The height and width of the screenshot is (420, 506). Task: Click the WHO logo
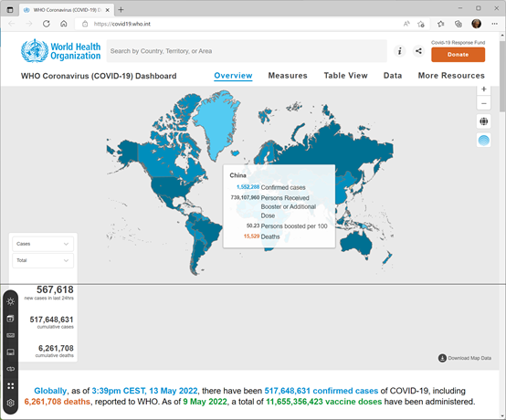[60, 51]
